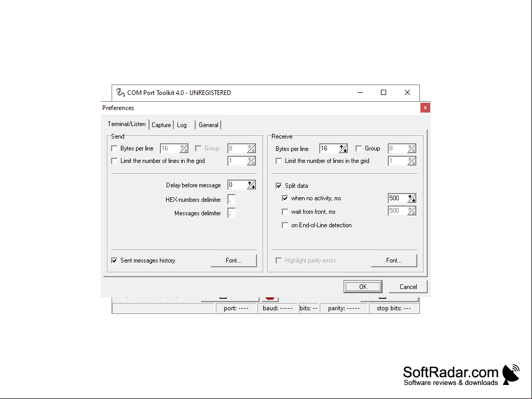Close the Preferences dialog with red X
The height and width of the screenshot is (399, 532).
[x=425, y=108]
